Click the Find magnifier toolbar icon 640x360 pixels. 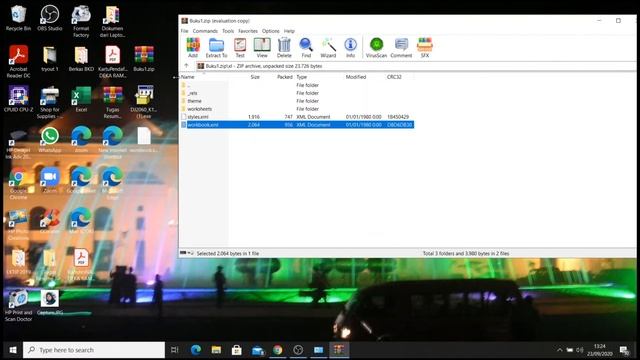click(x=306, y=47)
